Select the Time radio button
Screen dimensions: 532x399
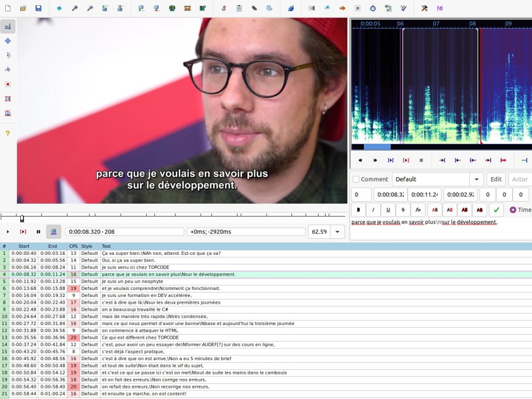coord(513,210)
